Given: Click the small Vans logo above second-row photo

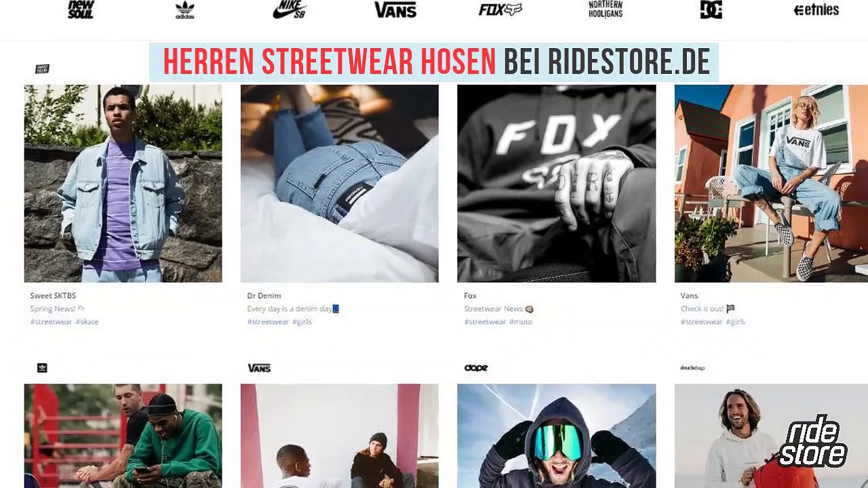Looking at the screenshot, I should [259, 368].
